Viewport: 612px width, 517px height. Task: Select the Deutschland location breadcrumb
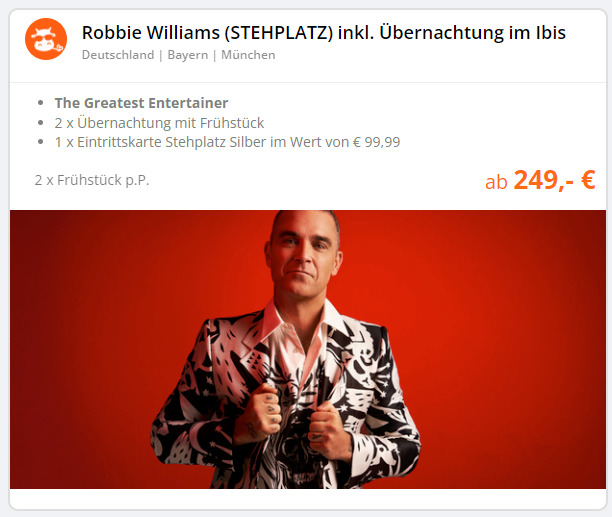pos(118,55)
